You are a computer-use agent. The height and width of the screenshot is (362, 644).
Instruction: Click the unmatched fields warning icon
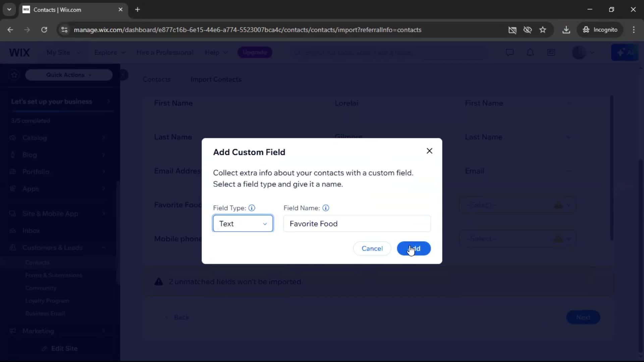coord(159,282)
